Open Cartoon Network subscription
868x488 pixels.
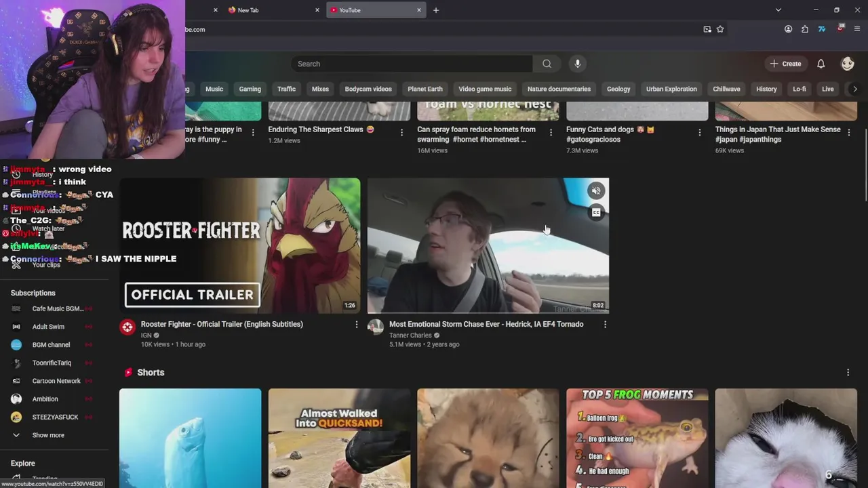pos(54,381)
